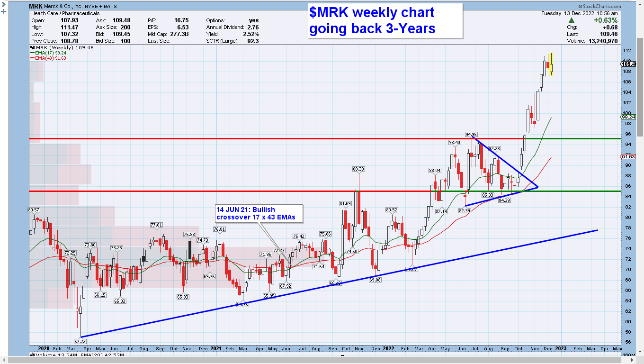Click the Options value yes
This screenshot has width=644, height=364.
click(x=254, y=20)
